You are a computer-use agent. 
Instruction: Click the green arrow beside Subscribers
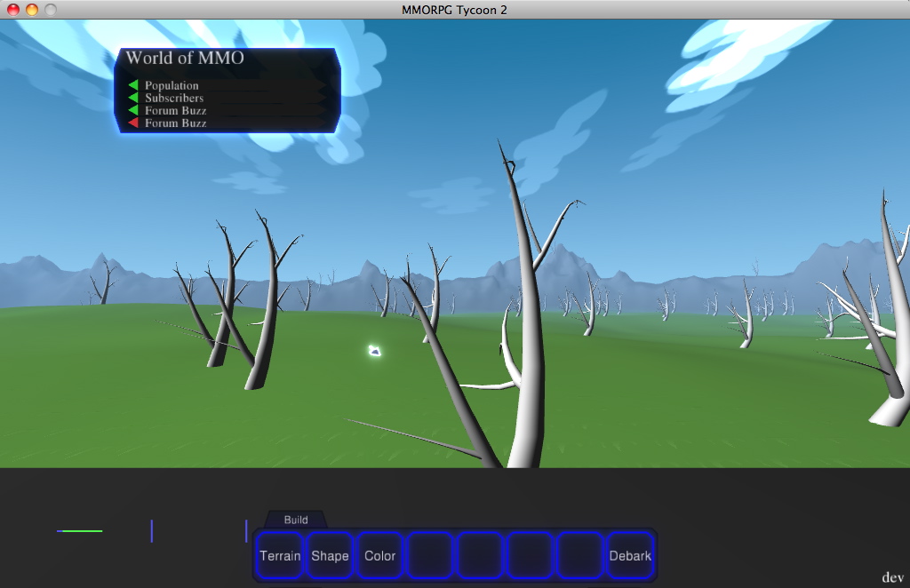click(133, 98)
